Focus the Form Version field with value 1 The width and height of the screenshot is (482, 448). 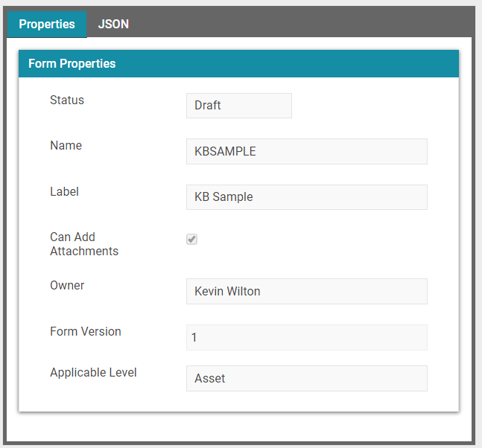pos(307,337)
